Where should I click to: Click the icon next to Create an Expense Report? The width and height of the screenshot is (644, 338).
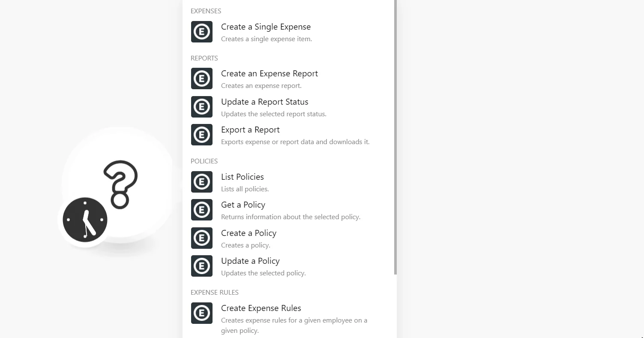[x=202, y=78]
